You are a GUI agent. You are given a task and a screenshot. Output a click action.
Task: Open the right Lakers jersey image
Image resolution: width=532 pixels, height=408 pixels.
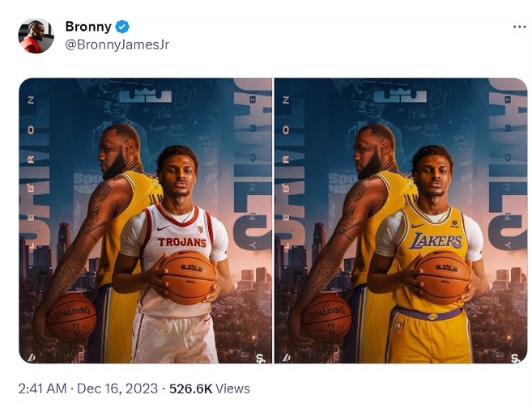click(x=401, y=220)
